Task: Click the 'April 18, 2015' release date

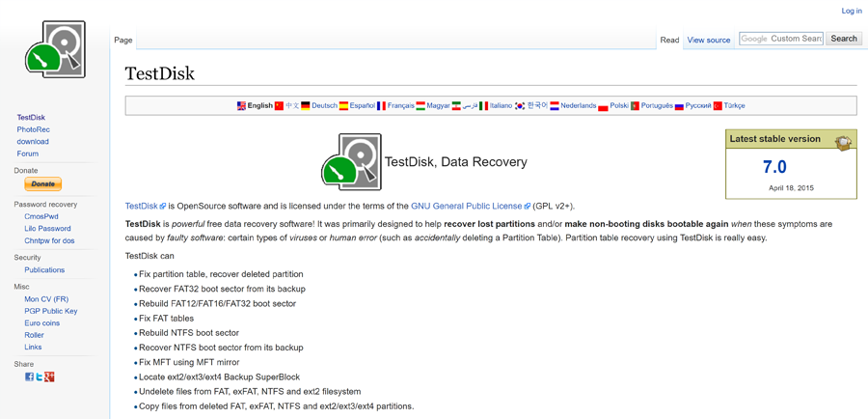Action: (791, 188)
